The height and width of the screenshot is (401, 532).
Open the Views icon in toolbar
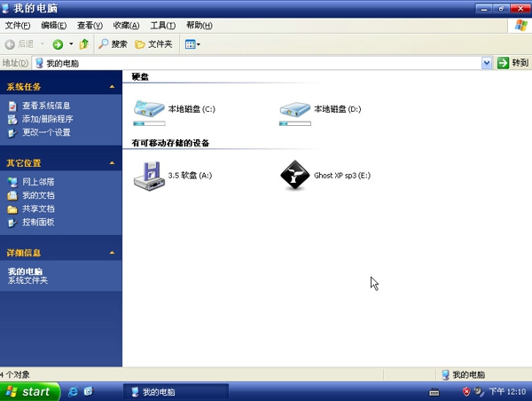190,44
